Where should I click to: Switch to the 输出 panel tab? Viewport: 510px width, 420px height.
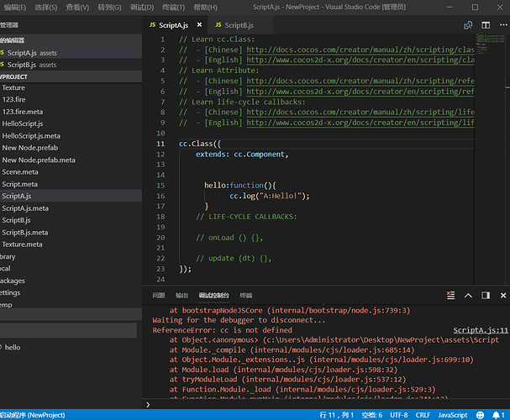181,296
